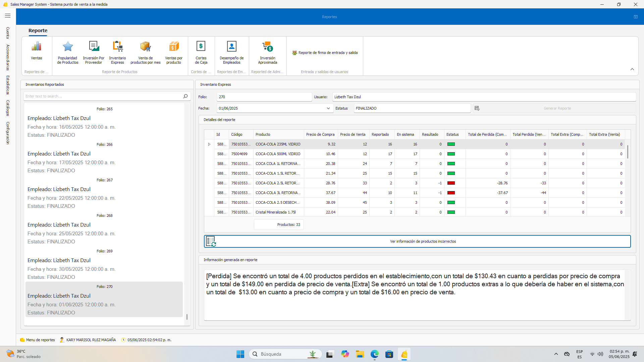Click the save icon beside Estatus field
Viewport: 644px width, 362px height.
pyautogui.click(x=477, y=108)
